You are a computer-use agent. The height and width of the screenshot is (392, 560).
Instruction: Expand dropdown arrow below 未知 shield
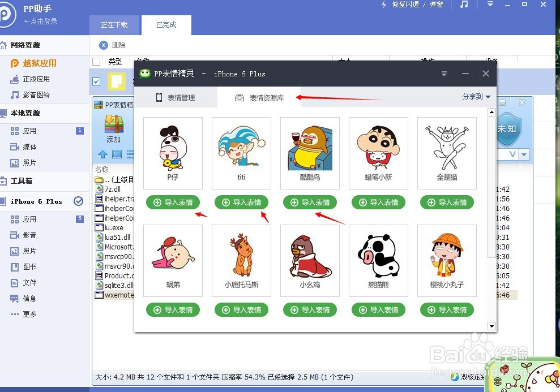coord(524,154)
